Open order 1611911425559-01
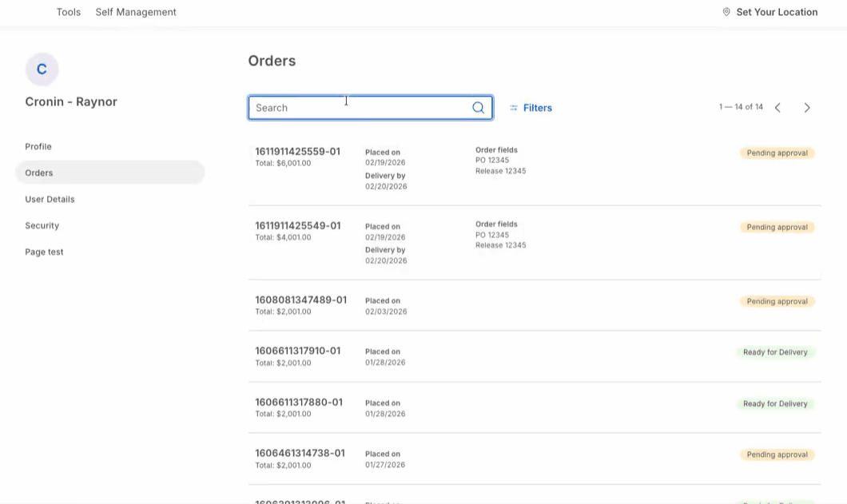Screen dimensions: 847x504 (x=297, y=151)
